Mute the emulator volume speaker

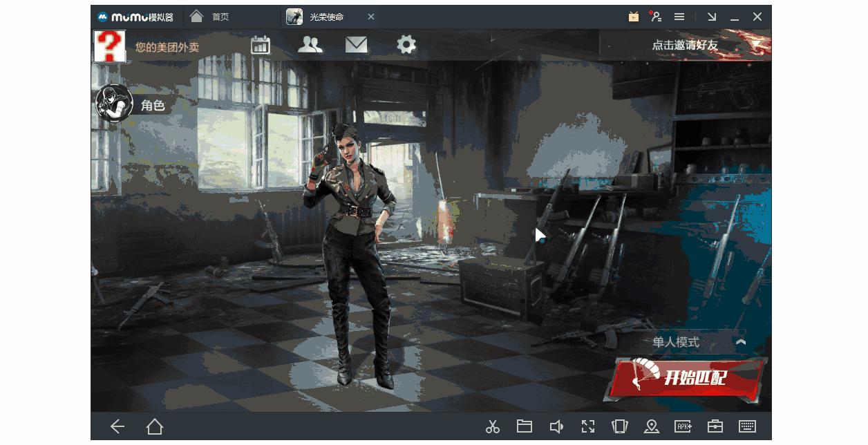(x=556, y=427)
